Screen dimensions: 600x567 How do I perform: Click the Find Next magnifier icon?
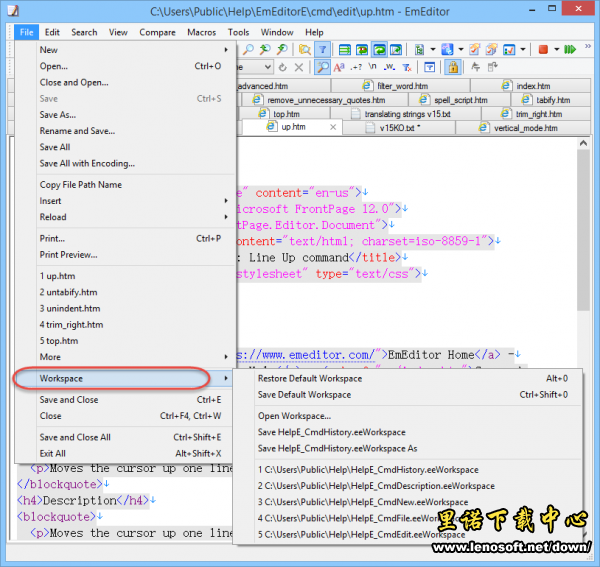coord(265,49)
